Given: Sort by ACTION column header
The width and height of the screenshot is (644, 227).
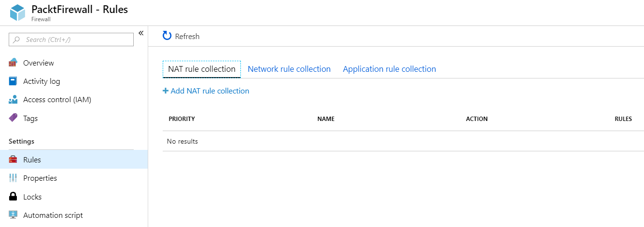Looking at the screenshot, I should click(476, 119).
